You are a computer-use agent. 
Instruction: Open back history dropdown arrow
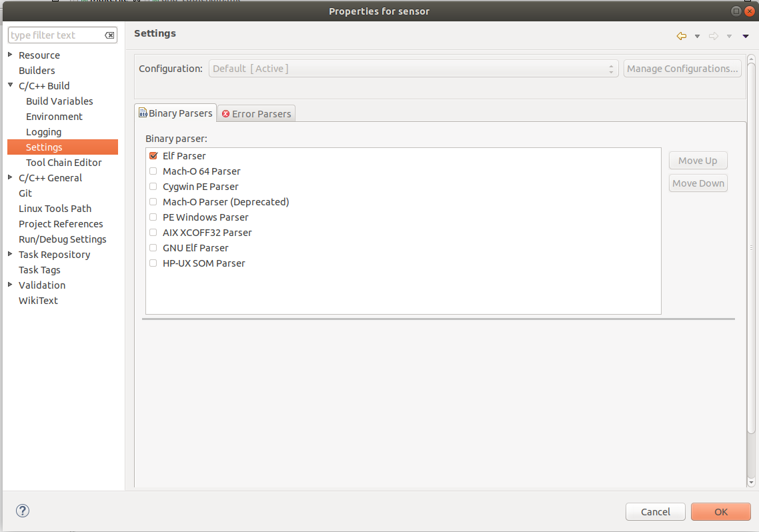click(x=697, y=36)
